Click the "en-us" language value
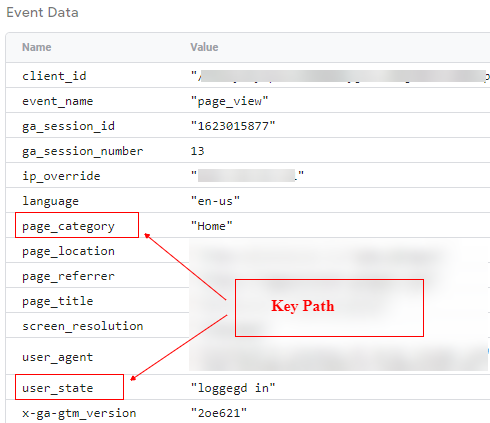 tap(215, 201)
